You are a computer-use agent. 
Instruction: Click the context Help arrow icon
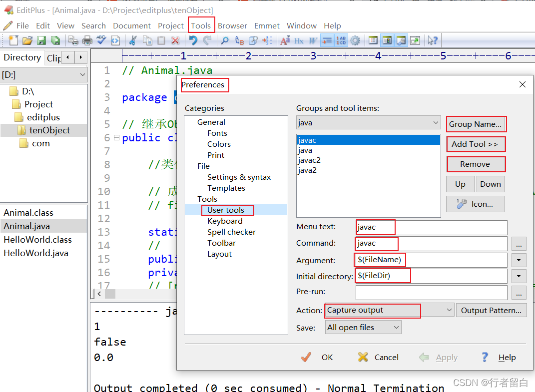click(x=433, y=40)
